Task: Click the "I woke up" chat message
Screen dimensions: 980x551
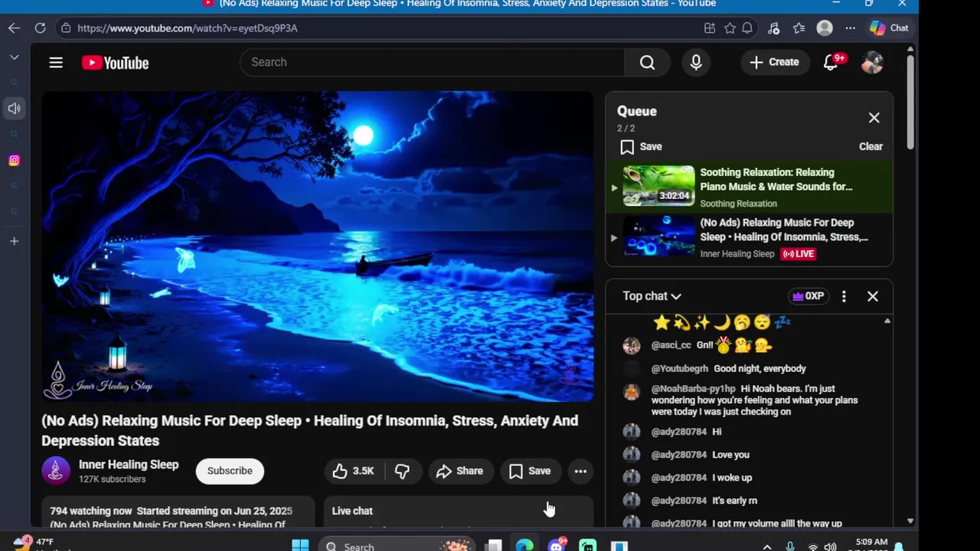Action: (733, 478)
